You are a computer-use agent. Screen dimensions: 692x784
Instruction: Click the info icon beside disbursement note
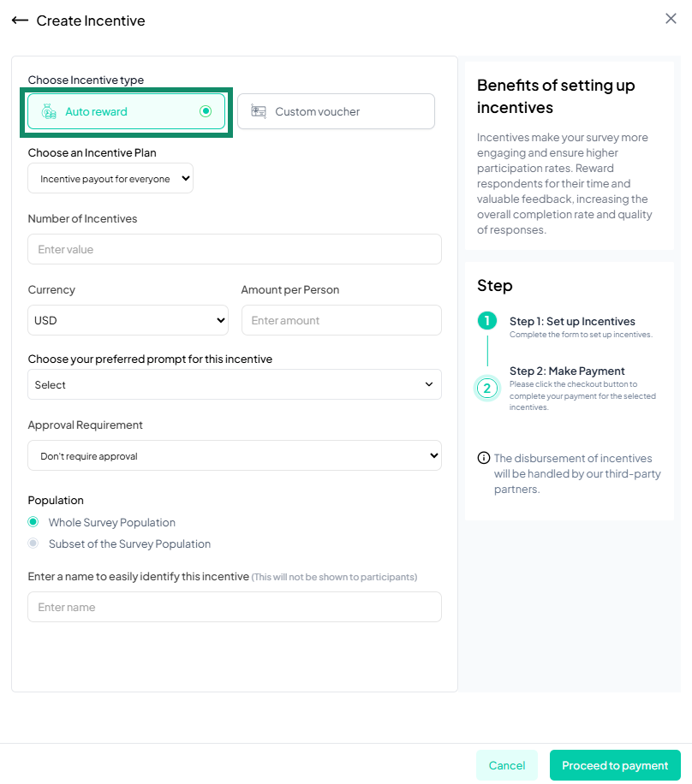(x=484, y=458)
